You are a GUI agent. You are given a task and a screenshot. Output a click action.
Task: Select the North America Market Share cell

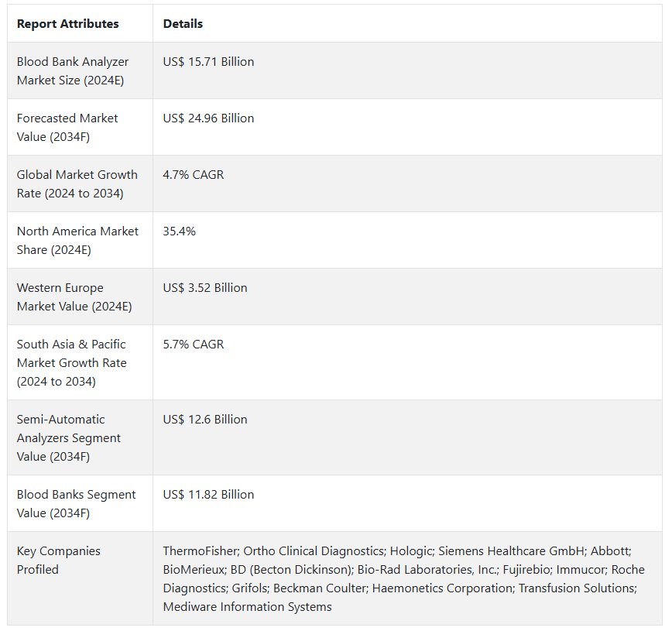click(x=77, y=240)
